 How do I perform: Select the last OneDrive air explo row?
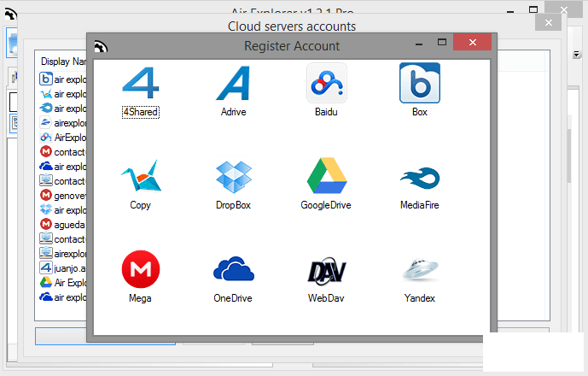coord(62,297)
